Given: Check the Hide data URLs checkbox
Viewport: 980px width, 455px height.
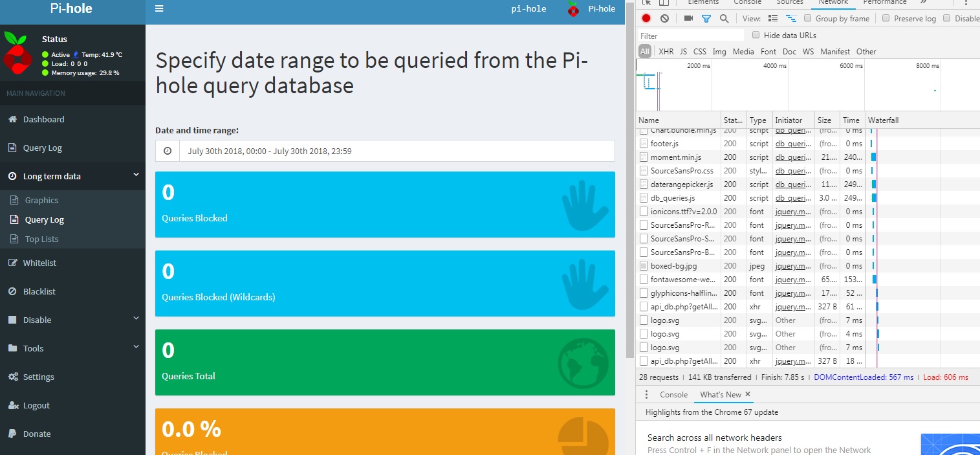Looking at the screenshot, I should coord(756,36).
